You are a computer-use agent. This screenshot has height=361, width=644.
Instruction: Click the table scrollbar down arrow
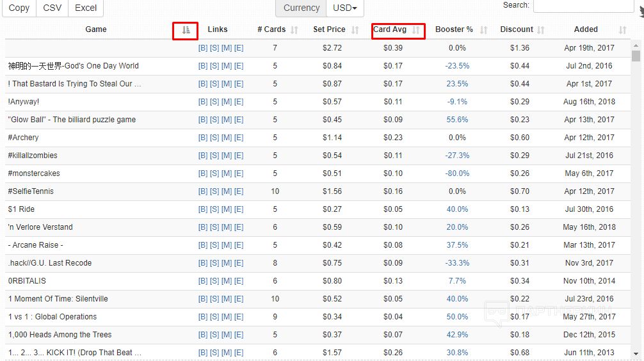(x=636, y=353)
